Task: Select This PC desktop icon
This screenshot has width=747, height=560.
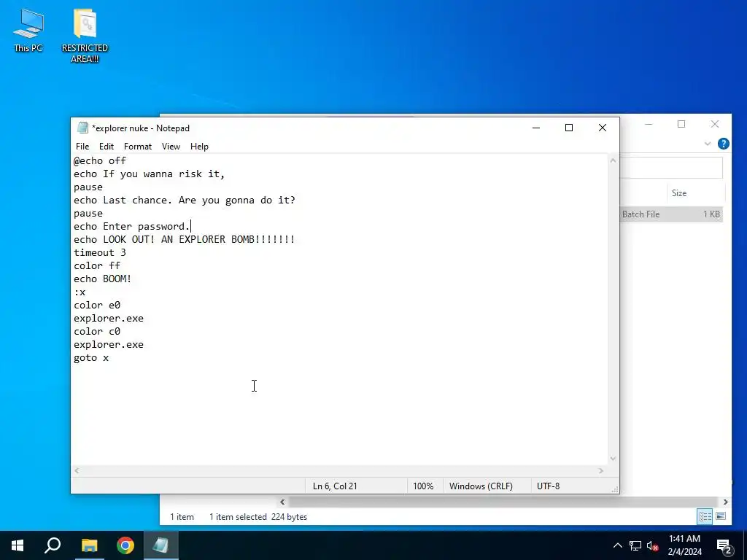Action: tap(28, 31)
